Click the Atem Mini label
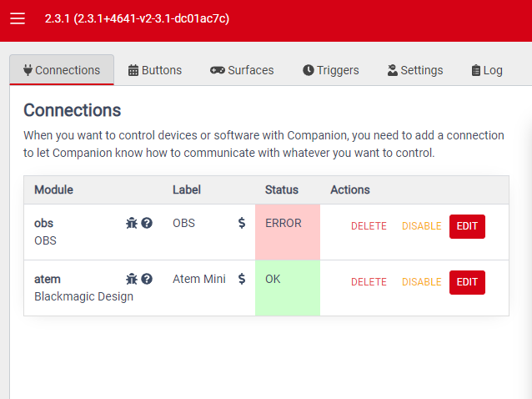Screen dimensions: 532x399 [199, 279]
